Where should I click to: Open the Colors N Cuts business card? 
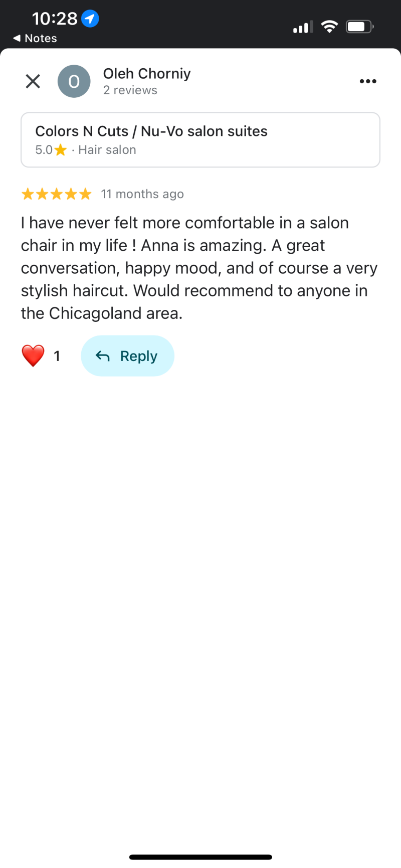200,139
